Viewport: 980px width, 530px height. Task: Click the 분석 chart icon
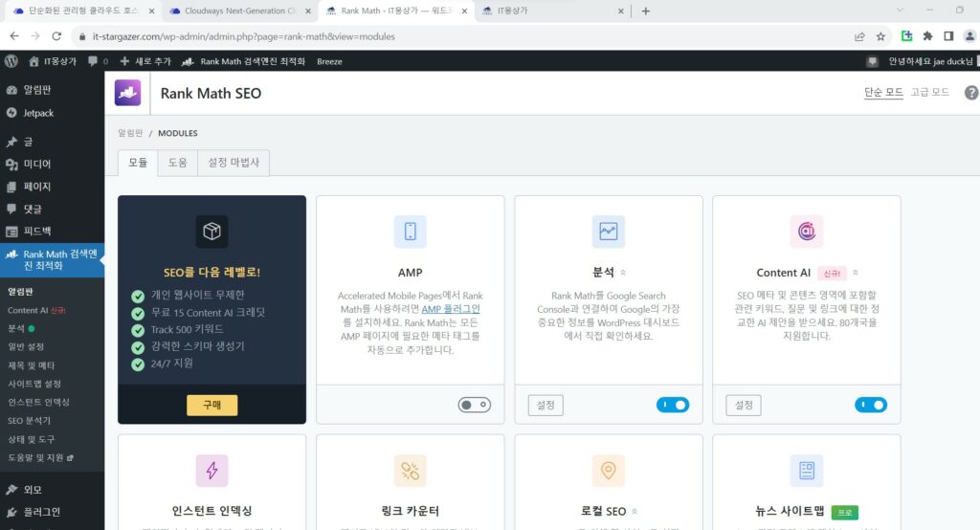[x=608, y=232]
